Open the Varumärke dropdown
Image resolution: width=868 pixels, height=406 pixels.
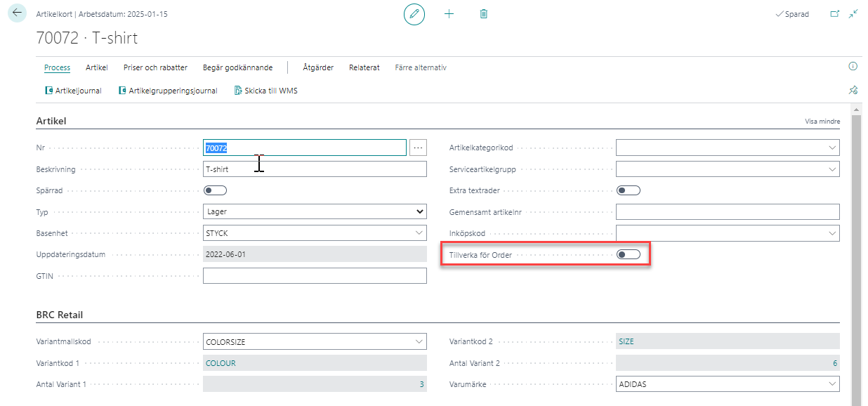(832, 384)
